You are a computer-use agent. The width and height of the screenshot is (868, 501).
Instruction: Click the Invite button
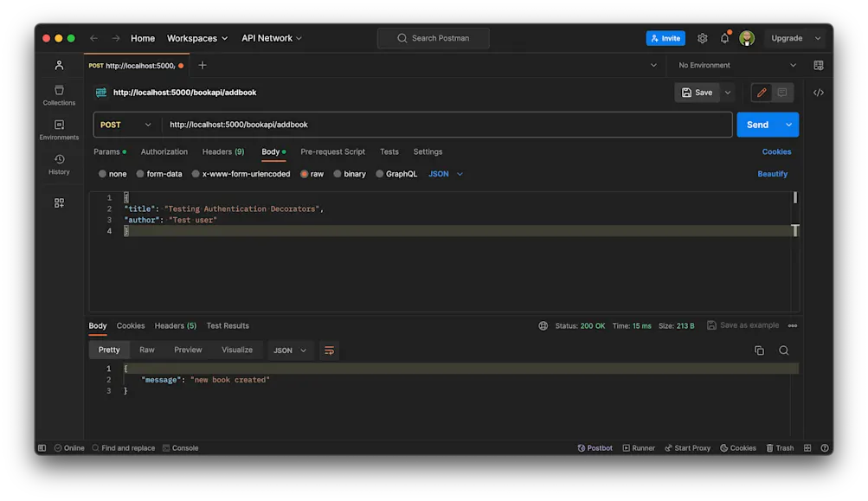(x=665, y=38)
